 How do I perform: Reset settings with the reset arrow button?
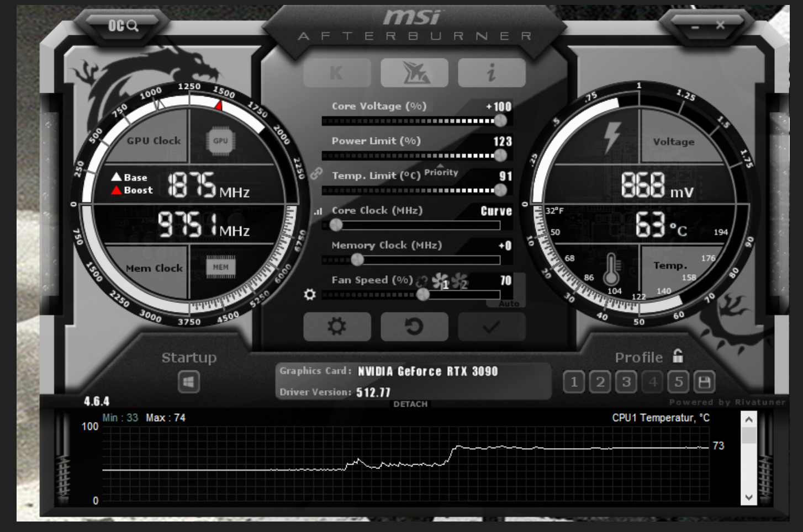coord(414,327)
